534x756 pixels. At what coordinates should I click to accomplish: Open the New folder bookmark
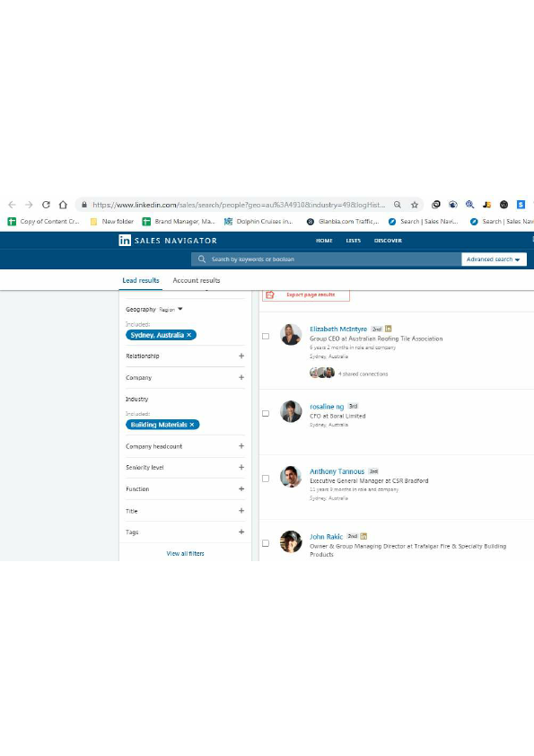coord(112,221)
